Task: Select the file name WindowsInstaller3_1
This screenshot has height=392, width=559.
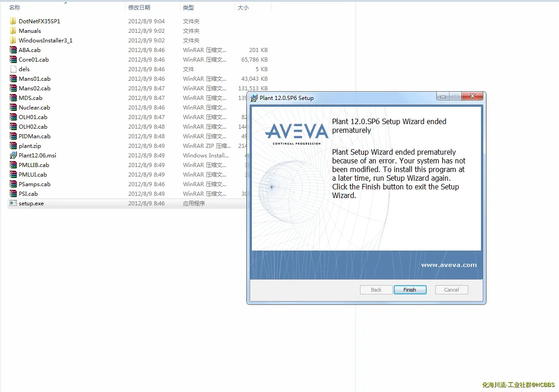Action: pyautogui.click(x=46, y=40)
